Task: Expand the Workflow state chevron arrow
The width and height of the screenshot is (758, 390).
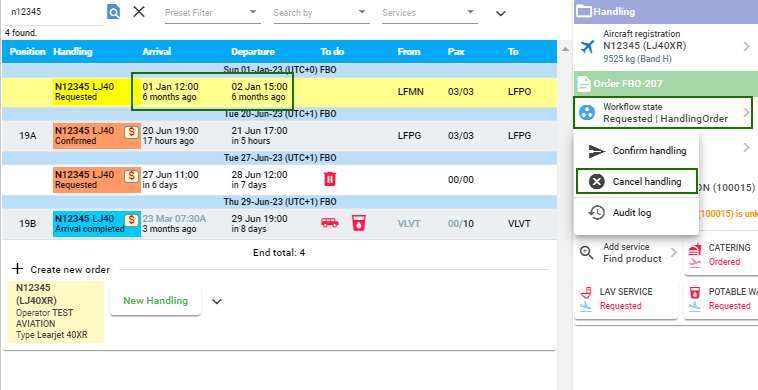Action: pyautogui.click(x=746, y=113)
